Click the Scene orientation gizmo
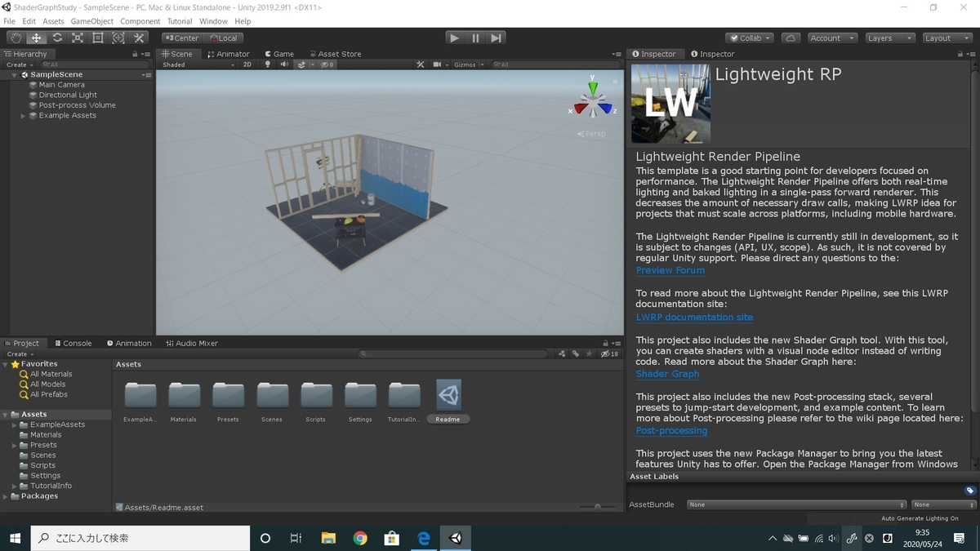 tap(593, 100)
